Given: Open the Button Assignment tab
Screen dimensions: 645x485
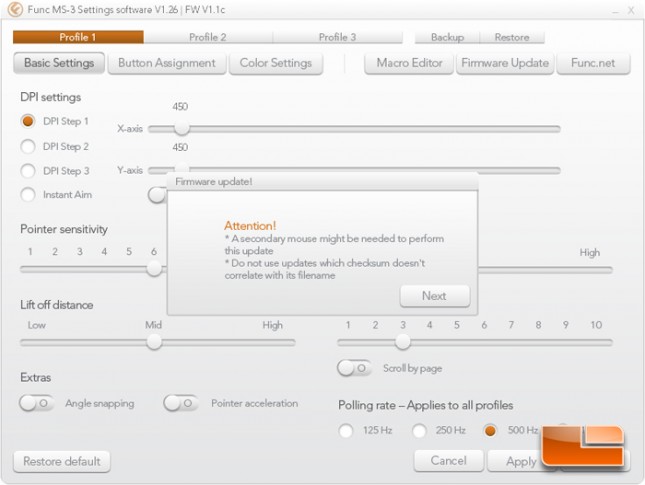Looking at the screenshot, I should [x=167, y=63].
